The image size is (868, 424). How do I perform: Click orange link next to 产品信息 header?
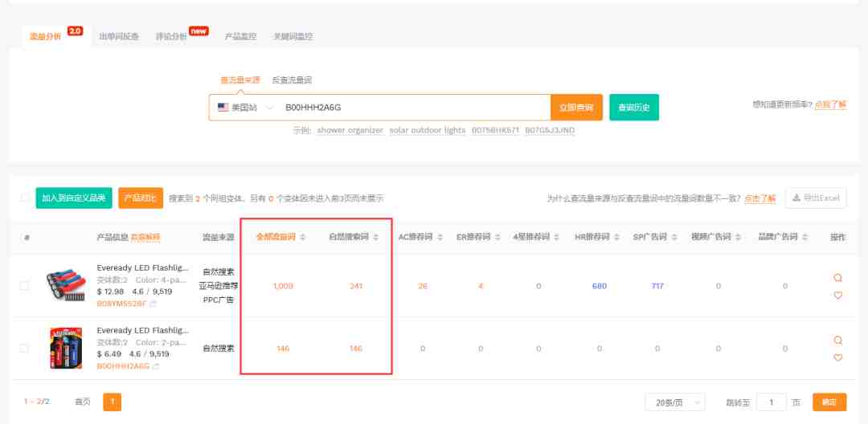pos(145,237)
